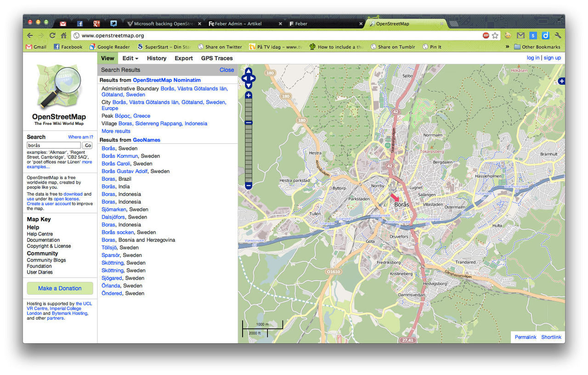Open the Map Key link
The height and width of the screenshot is (375, 588).
point(39,219)
